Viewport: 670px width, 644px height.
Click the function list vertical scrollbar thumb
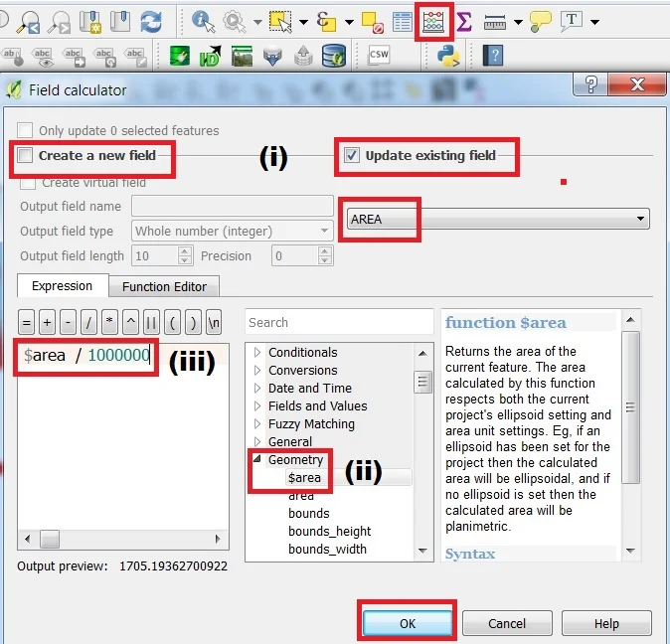coord(423,382)
